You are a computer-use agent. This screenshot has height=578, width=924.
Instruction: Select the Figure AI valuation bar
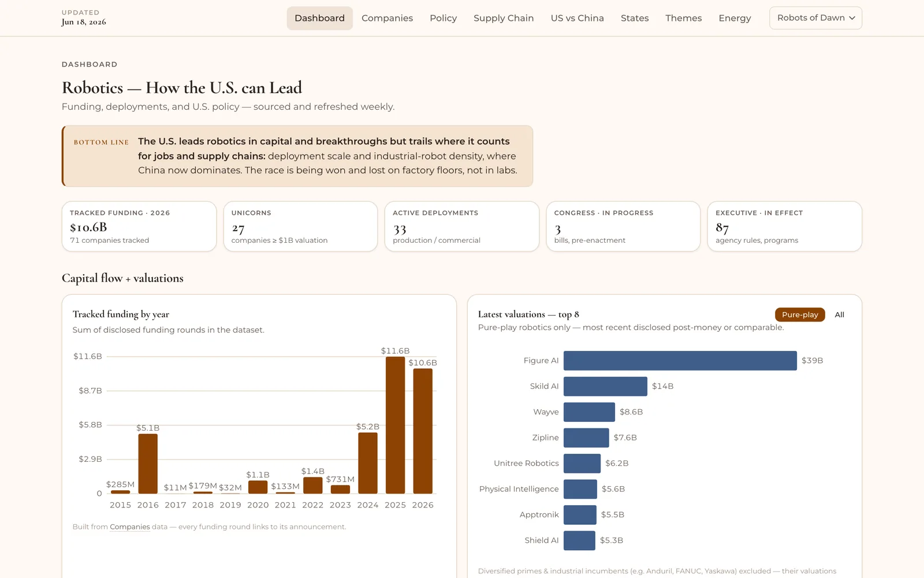pyautogui.click(x=680, y=360)
